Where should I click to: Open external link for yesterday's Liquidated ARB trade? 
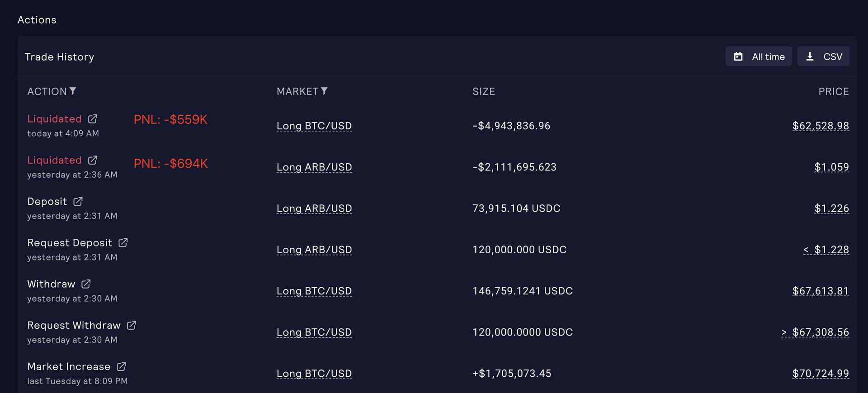pyautogui.click(x=93, y=160)
